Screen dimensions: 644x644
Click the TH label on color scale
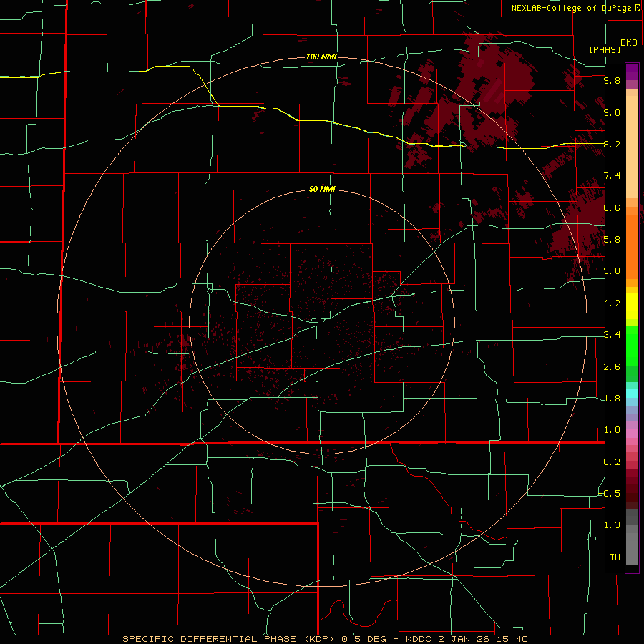click(615, 557)
